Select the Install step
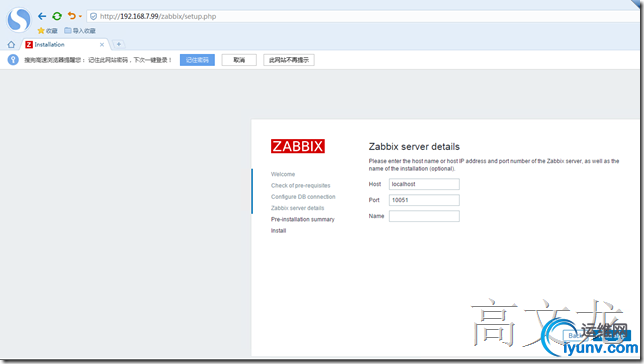This screenshot has height=364, width=644. click(278, 231)
